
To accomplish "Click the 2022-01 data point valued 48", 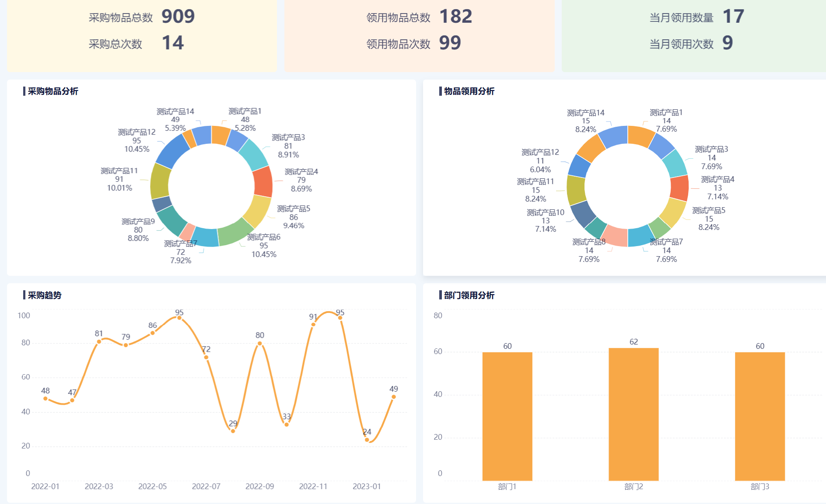I will pyautogui.click(x=45, y=398).
